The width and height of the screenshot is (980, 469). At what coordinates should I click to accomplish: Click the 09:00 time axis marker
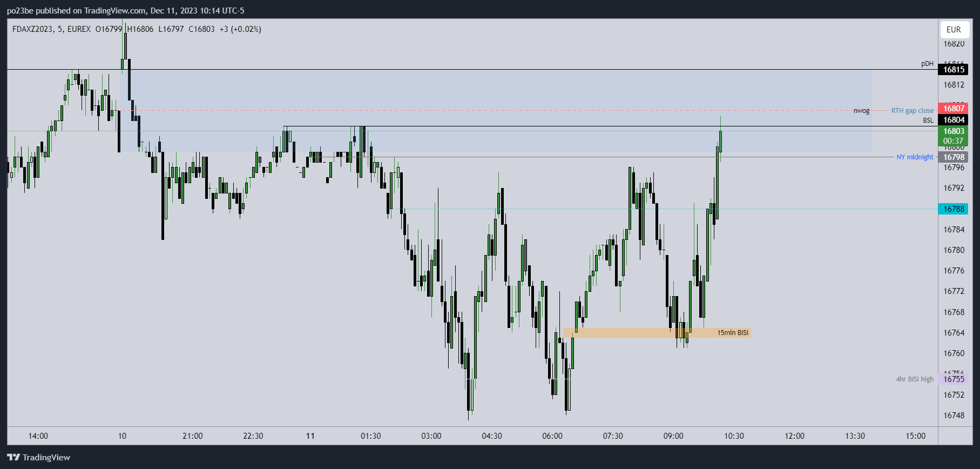pos(673,436)
